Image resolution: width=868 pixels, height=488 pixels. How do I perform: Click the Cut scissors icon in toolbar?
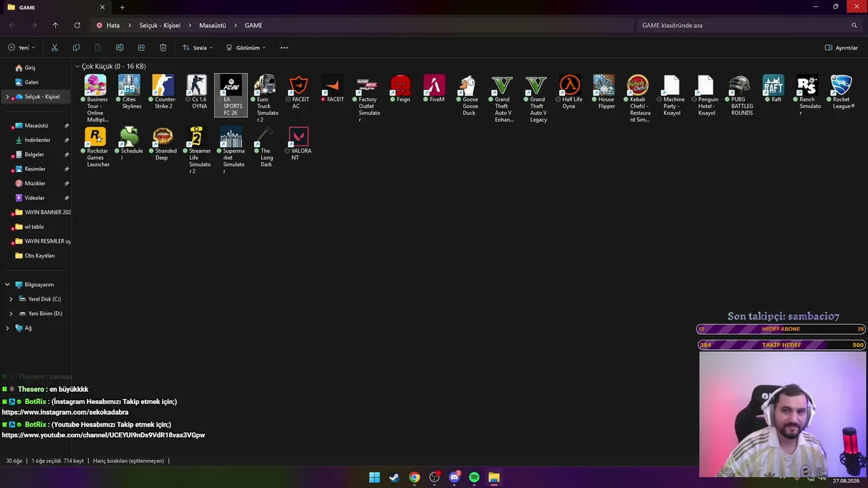(x=55, y=47)
